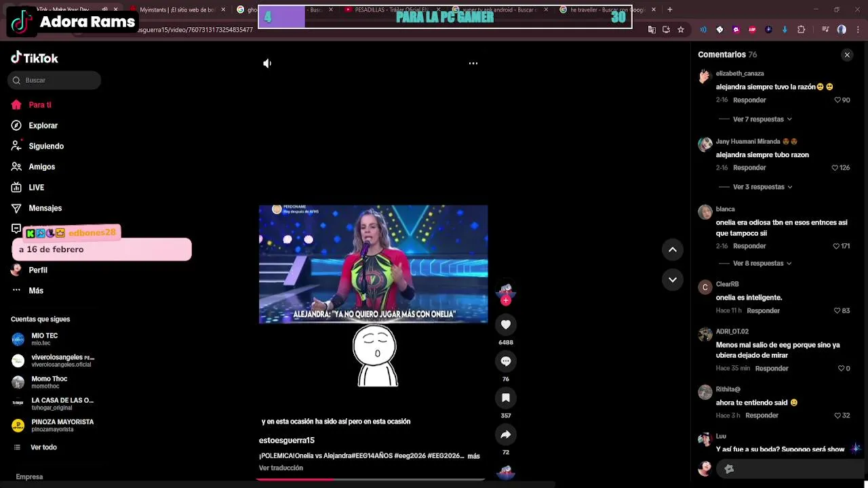Reply to elizabeth_canaza with Responder

click(x=749, y=100)
